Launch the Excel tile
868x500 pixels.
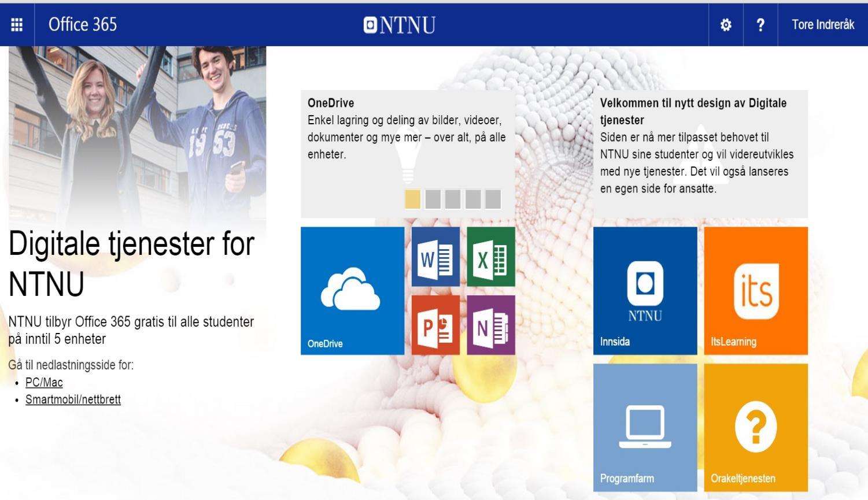click(491, 257)
